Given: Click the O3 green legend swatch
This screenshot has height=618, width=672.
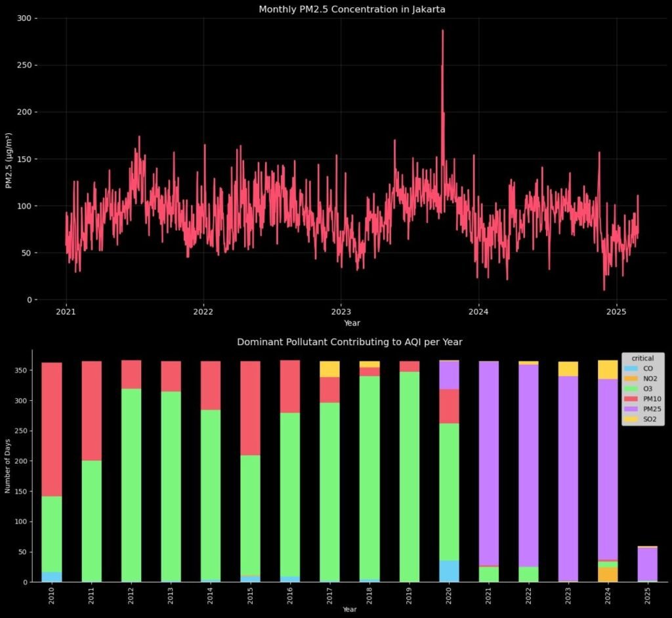Looking at the screenshot, I should [631, 389].
